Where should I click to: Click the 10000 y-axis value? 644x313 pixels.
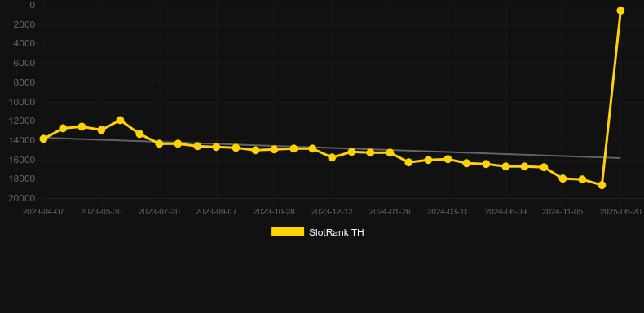point(22,102)
